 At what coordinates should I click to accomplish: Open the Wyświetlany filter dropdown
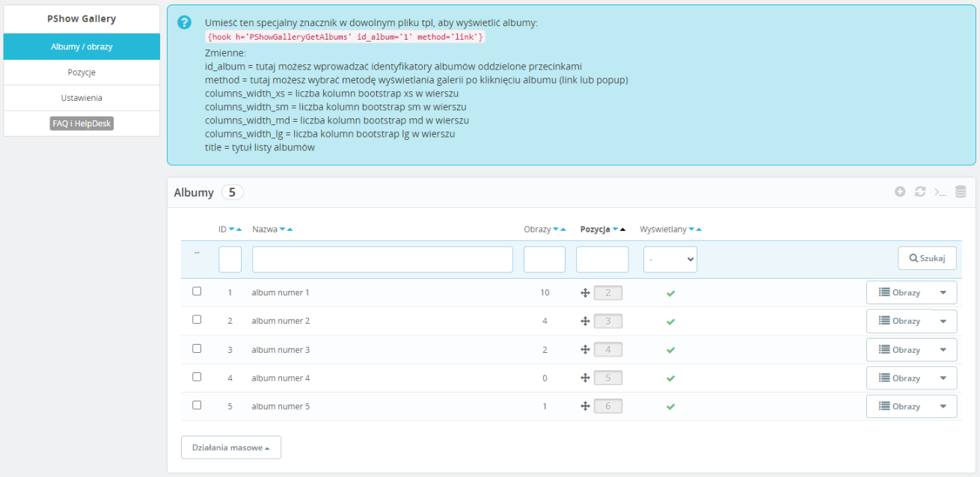pos(670,259)
